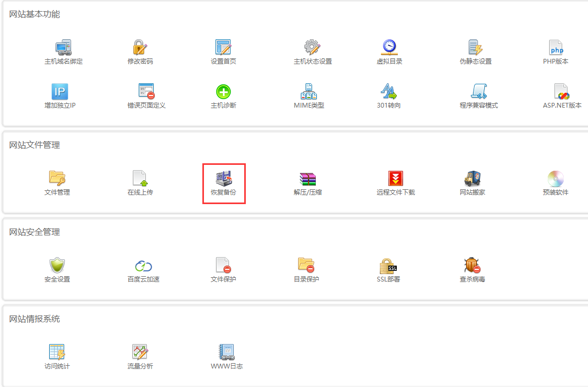Viewport: 588px width, 387px height.
Task: Open 主机域名绑定 domain binding icon
Action: click(64, 48)
